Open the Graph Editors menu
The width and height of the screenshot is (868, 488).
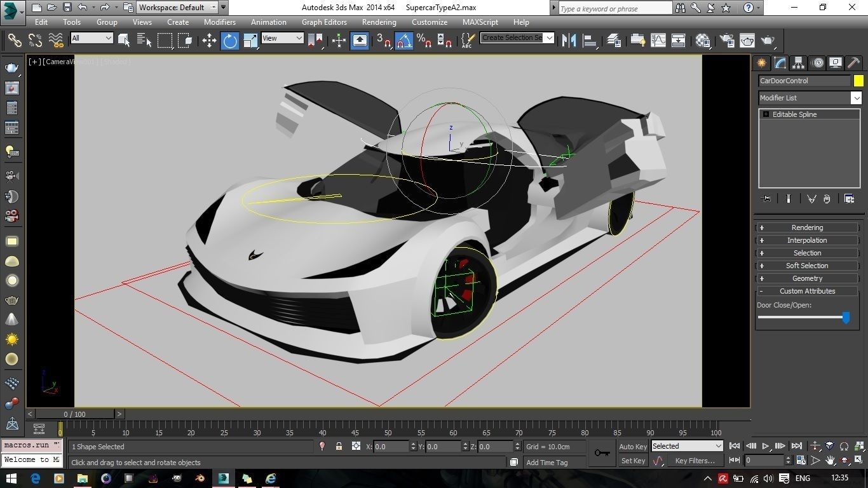coord(324,22)
